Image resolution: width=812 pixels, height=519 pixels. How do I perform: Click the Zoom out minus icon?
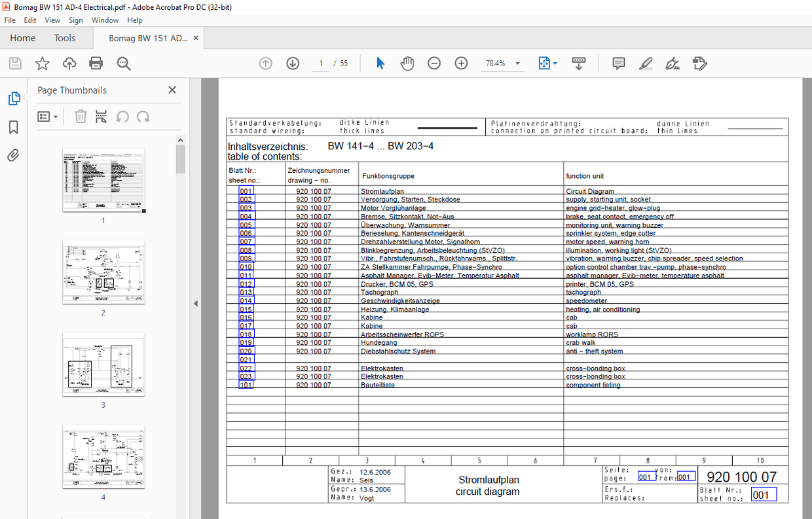(x=434, y=63)
